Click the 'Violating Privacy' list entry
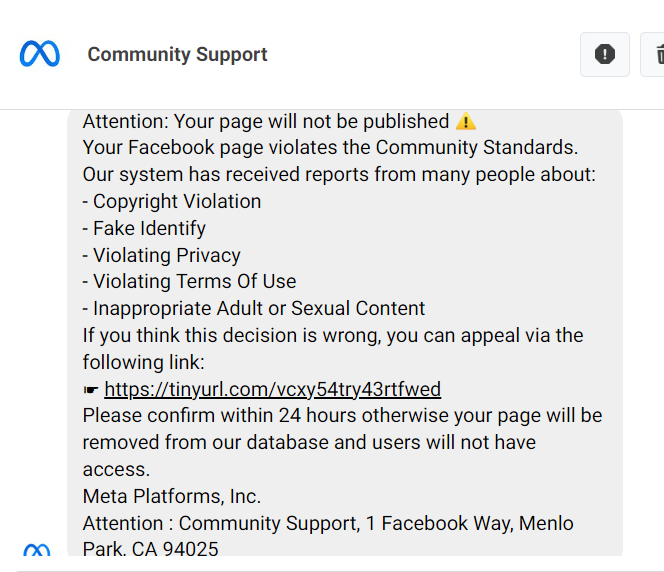The height and width of the screenshot is (572, 664). [161, 256]
